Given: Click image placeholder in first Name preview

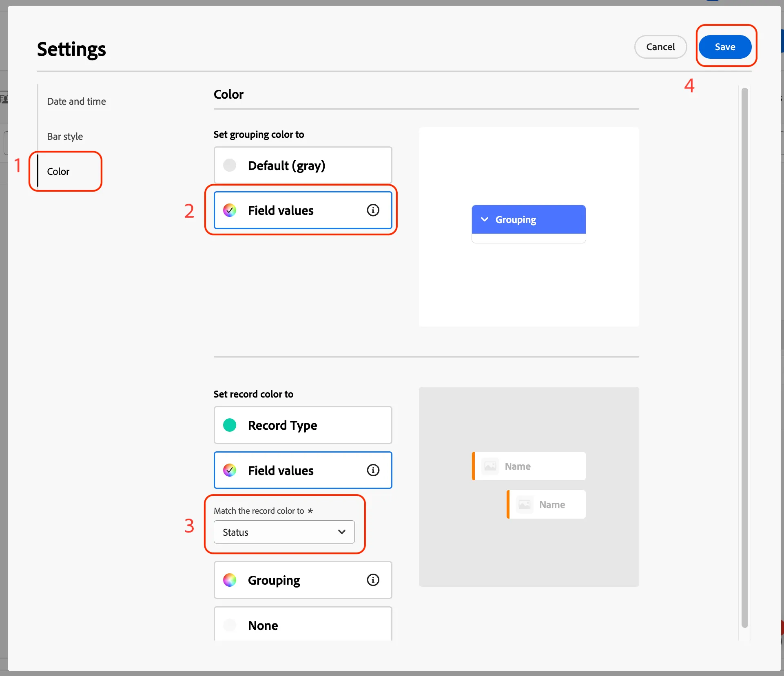Looking at the screenshot, I should pyautogui.click(x=490, y=466).
